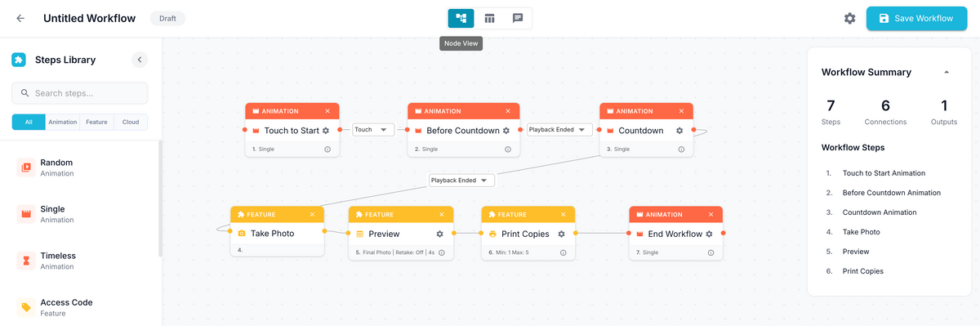Screen dimensions: 980x326
Task: Select the Random Animation step row
Action: [80, 167]
